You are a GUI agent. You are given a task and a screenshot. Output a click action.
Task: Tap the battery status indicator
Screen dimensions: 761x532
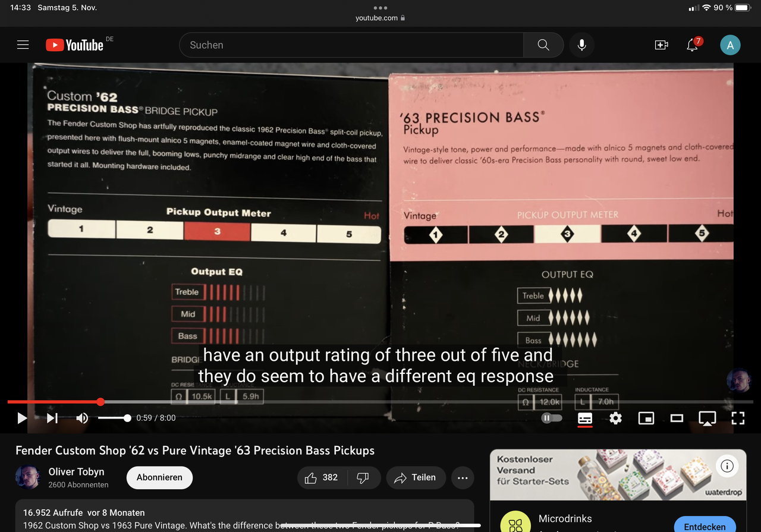[x=743, y=8]
